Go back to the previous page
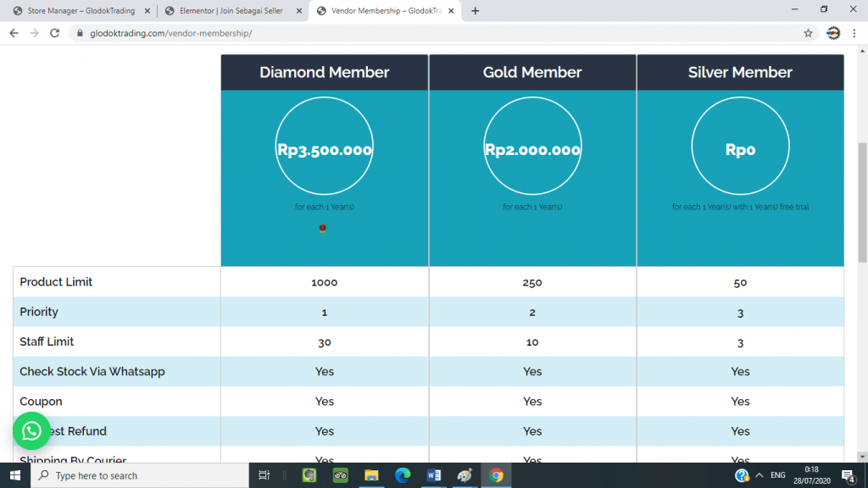This screenshot has width=868, height=488. tap(14, 33)
